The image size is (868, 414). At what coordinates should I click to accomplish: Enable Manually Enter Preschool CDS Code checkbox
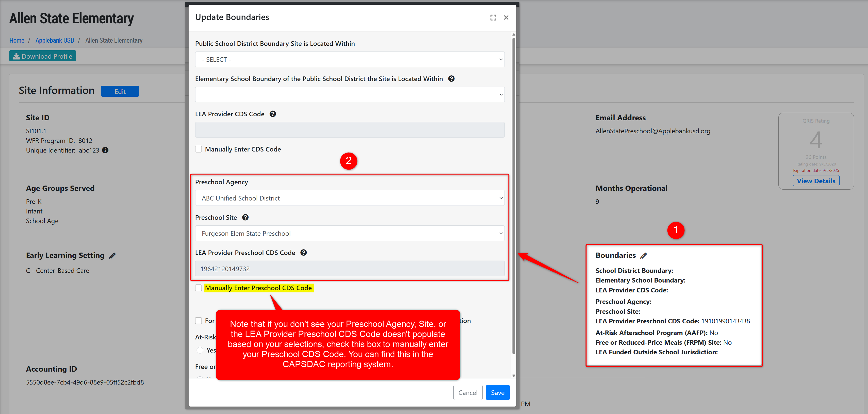199,288
